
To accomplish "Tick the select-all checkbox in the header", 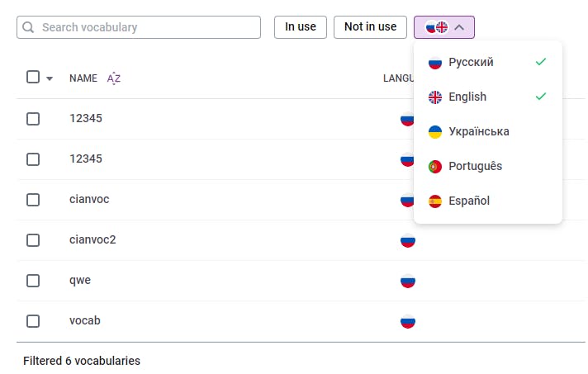I will tap(33, 78).
